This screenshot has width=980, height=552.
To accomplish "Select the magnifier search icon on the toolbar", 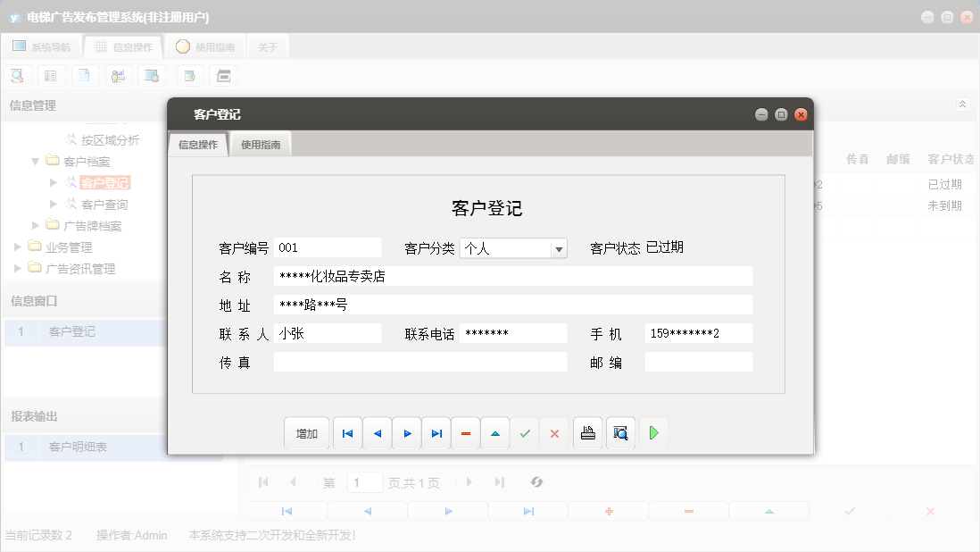I will 17,75.
